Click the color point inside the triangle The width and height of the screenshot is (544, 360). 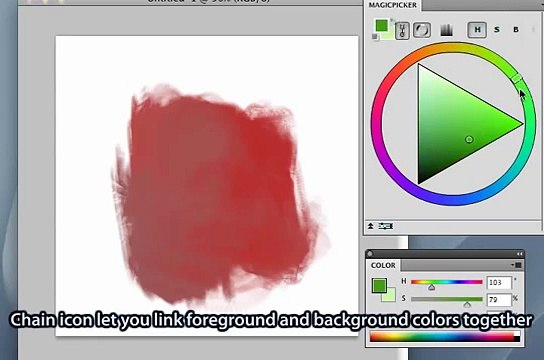469,139
